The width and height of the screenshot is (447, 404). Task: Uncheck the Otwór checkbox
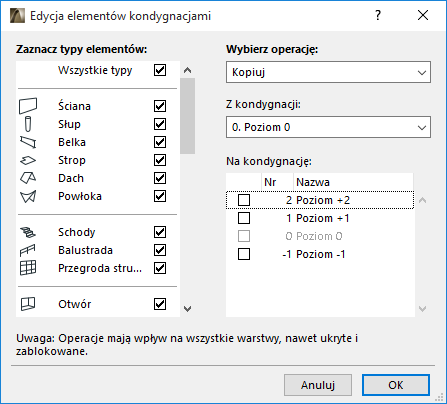click(160, 304)
